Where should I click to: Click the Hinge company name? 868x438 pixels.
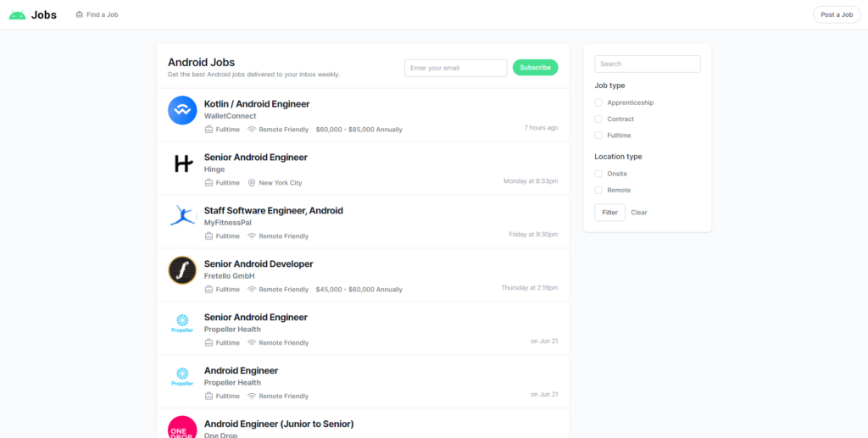click(x=214, y=169)
